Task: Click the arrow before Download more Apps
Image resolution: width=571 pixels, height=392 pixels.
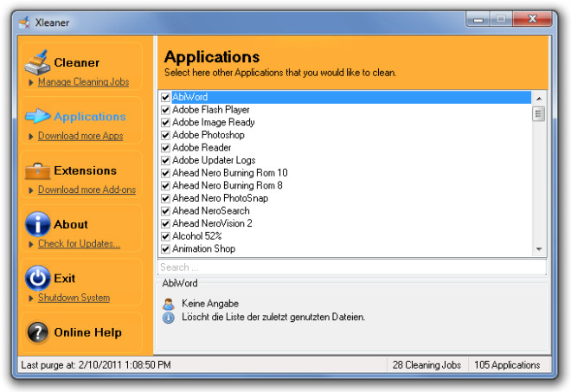Action: pos(31,137)
